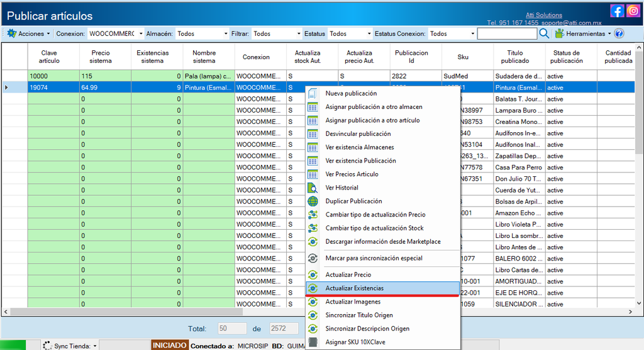Click the Sudadera de d... title cell
644x350 pixels.
[x=519, y=76]
